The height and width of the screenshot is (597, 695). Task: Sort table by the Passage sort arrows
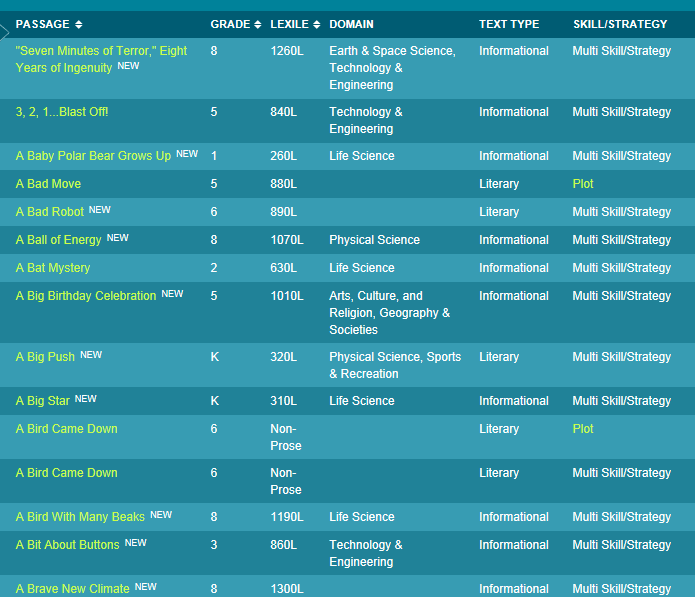pyautogui.click(x=78, y=24)
